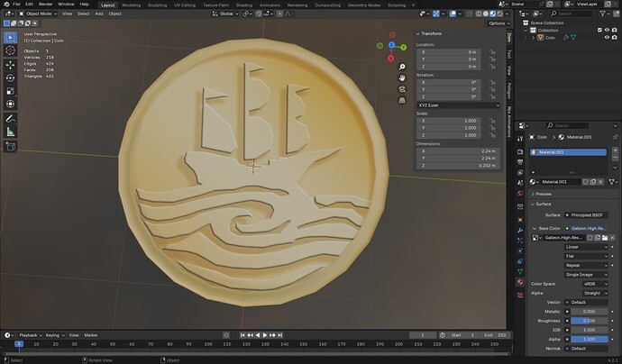Open the Object Data properties tab icon

point(520,271)
